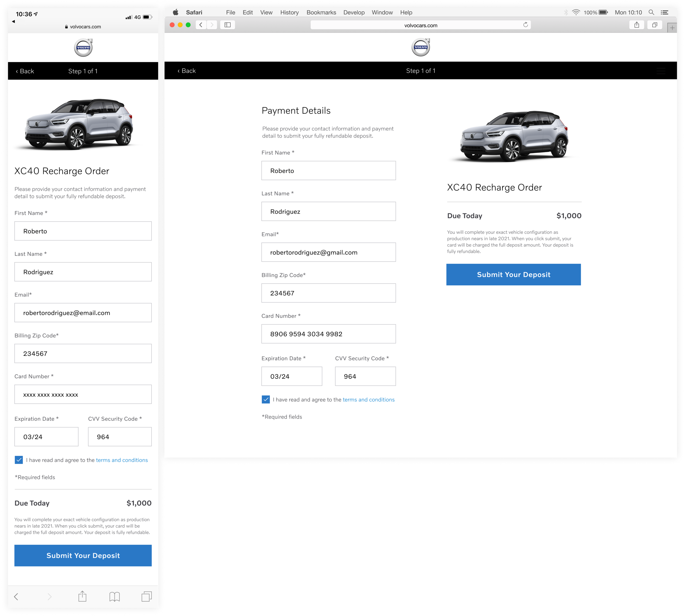685x616 pixels.
Task: Tap the mobile Safari forward chevron at the bottom
Action: [x=49, y=596]
